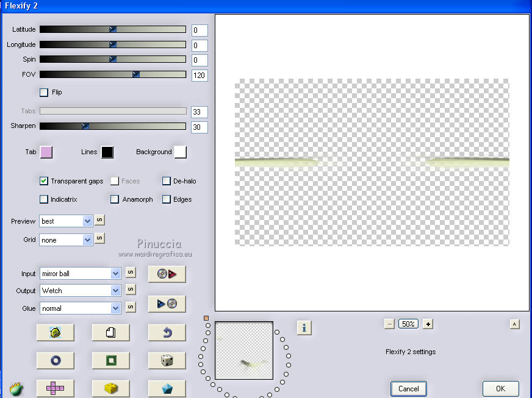Zoom out with the minus button

pos(389,324)
